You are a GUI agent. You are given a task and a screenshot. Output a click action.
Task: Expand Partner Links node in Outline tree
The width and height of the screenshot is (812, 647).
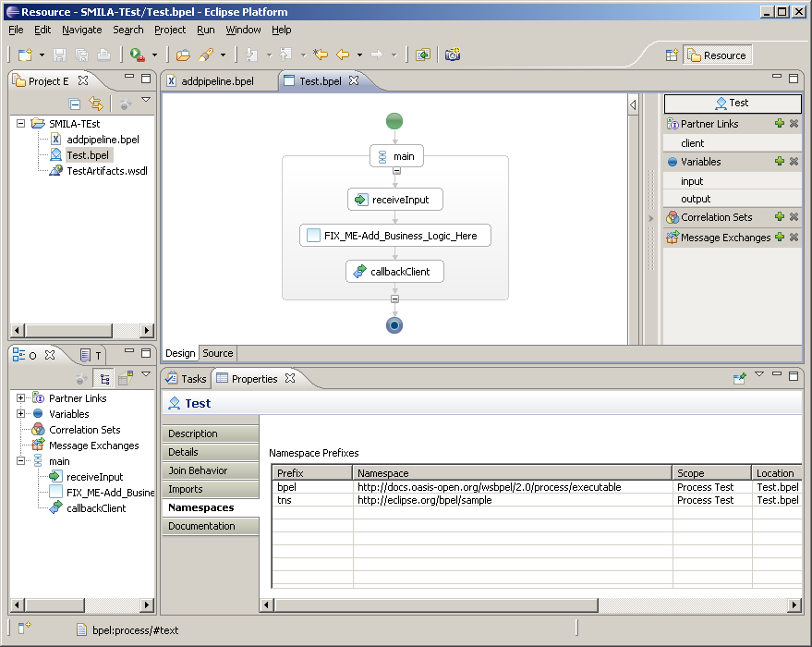click(x=20, y=398)
